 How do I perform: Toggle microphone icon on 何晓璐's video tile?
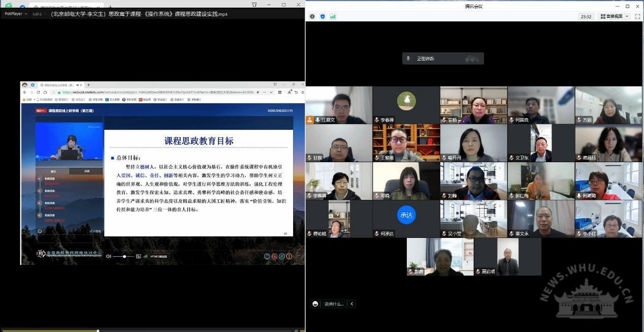coord(579,196)
